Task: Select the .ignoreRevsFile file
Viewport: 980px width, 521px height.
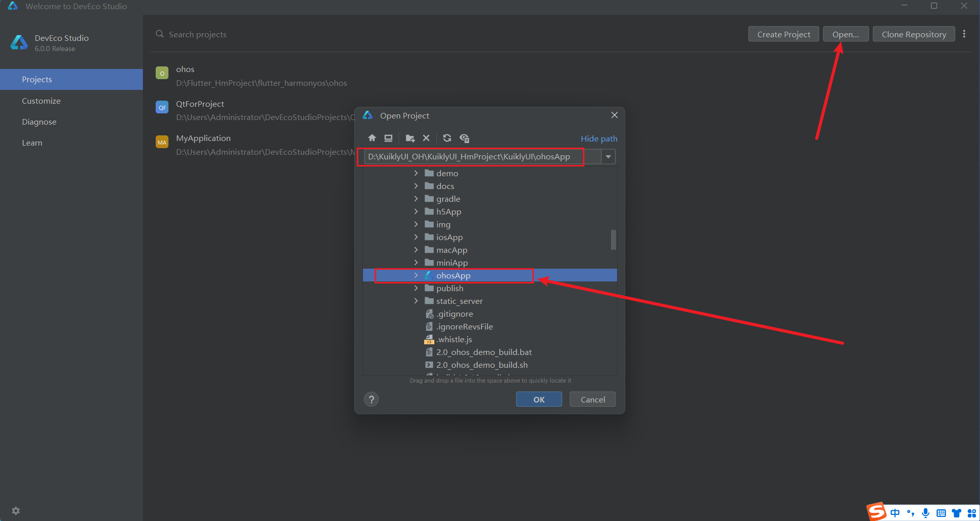Action: pos(490,326)
